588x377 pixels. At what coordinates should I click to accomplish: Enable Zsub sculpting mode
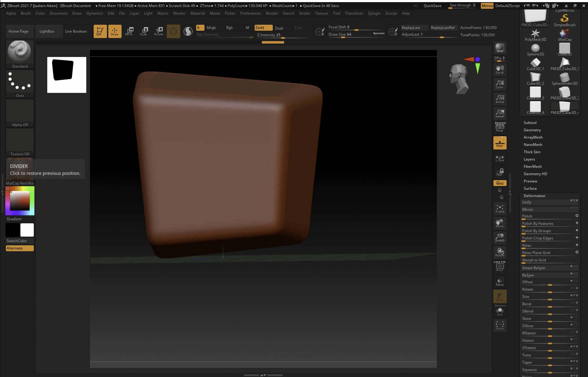(x=279, y=28)
